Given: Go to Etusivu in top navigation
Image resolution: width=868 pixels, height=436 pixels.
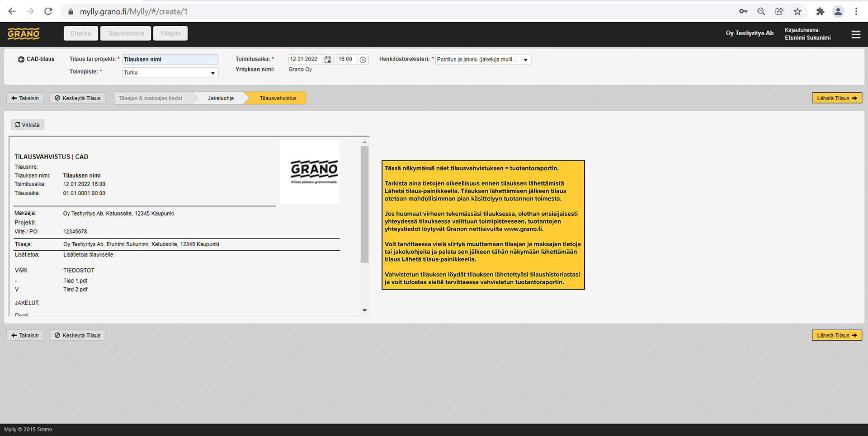Looking at the screenshot, I should 81,33.
